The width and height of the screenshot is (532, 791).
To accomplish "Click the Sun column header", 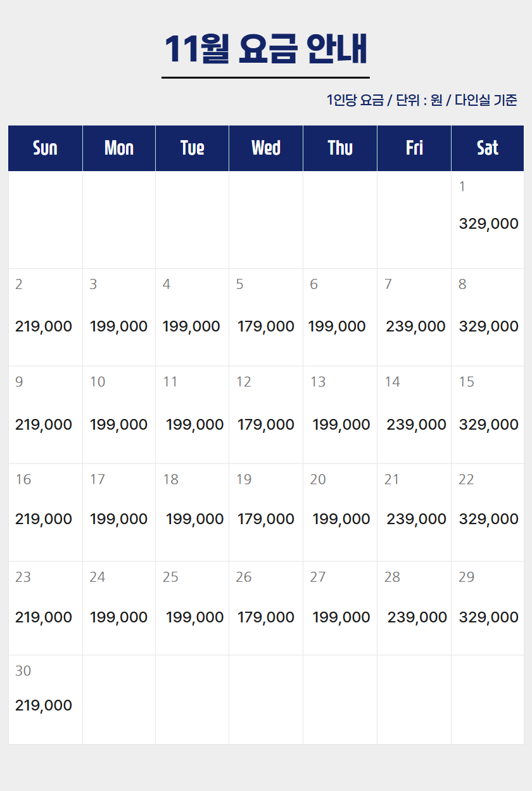I will pos(45,148).
